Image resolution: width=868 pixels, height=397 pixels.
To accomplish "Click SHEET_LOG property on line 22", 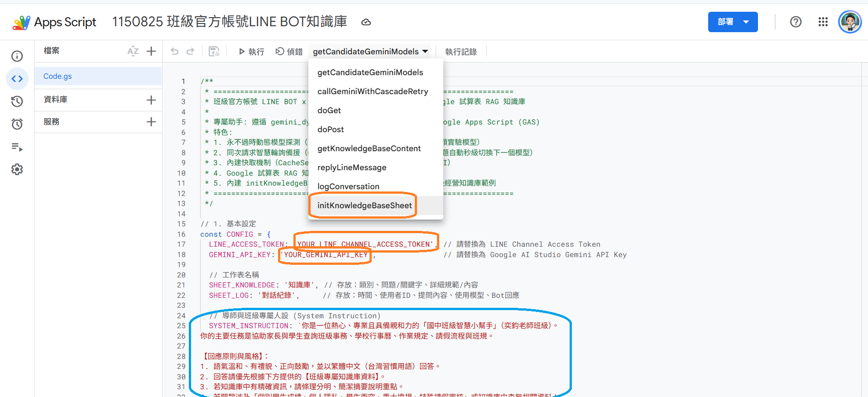I will pyautogui.click(x=229, y=296).
